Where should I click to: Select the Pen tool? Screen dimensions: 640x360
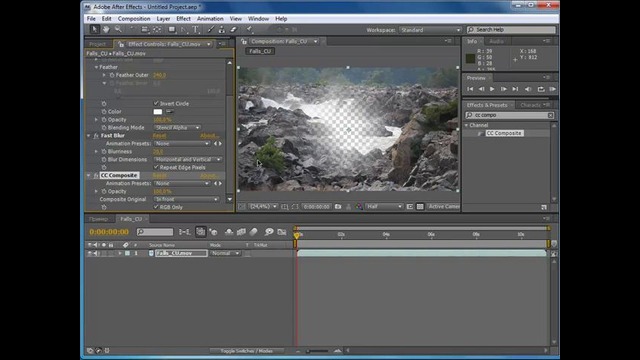pyautogui.click(x=184, y=29)
